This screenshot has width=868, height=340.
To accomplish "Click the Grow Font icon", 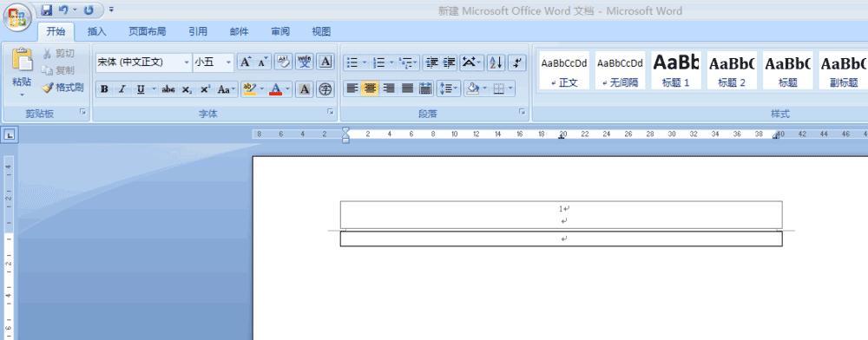I will [x=245, y=62].
